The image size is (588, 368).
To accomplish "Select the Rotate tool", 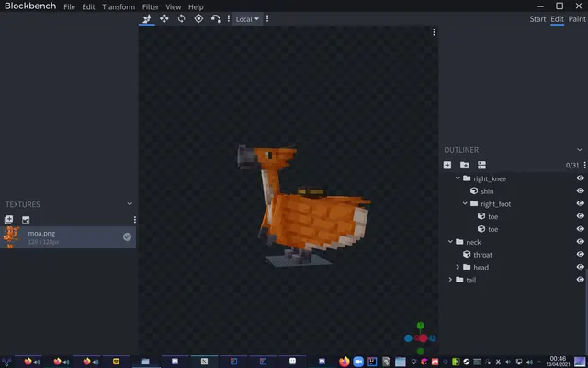I will click(x=182, y=18).
